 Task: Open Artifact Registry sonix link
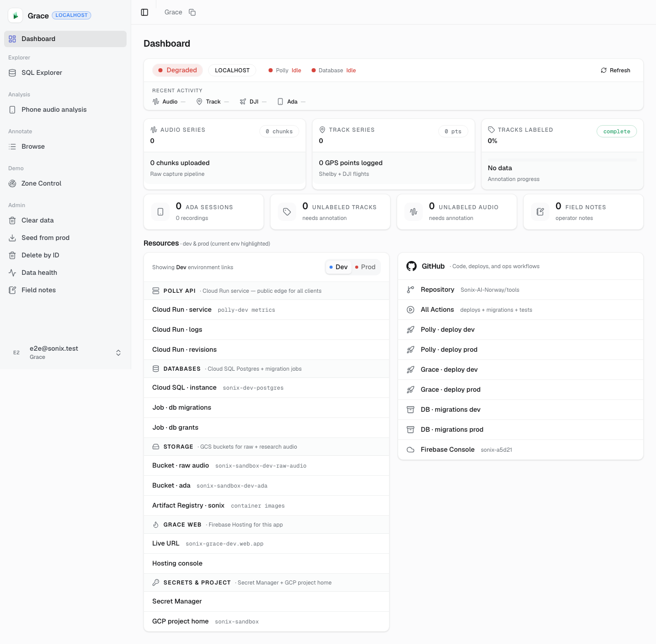(x=266, y=506)
